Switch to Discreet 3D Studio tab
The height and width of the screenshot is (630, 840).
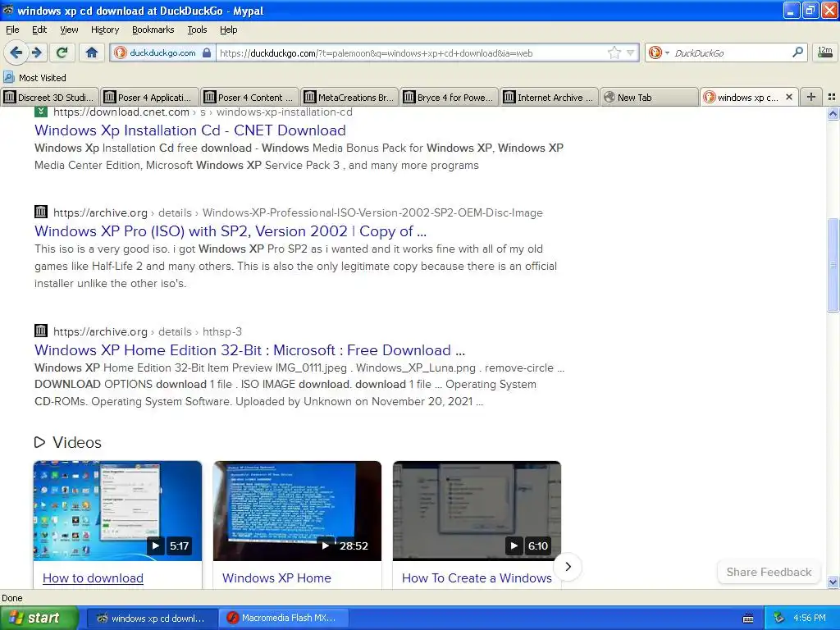pos(49,97)
